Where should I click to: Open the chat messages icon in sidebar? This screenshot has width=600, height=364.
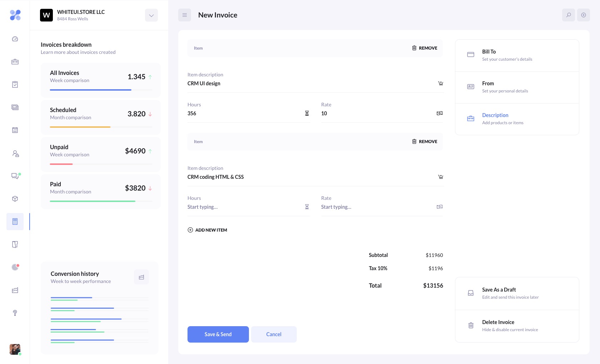(x=16, y=176)
